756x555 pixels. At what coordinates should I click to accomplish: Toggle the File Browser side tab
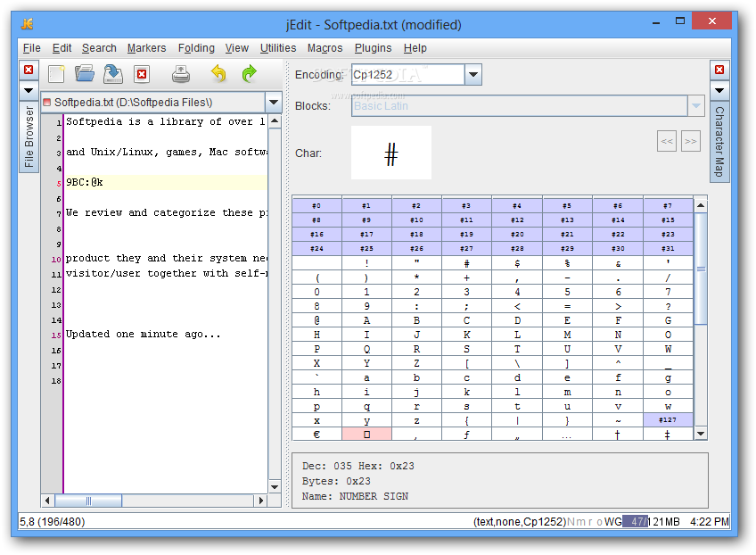pyautogui.click(x=29, y=137)
